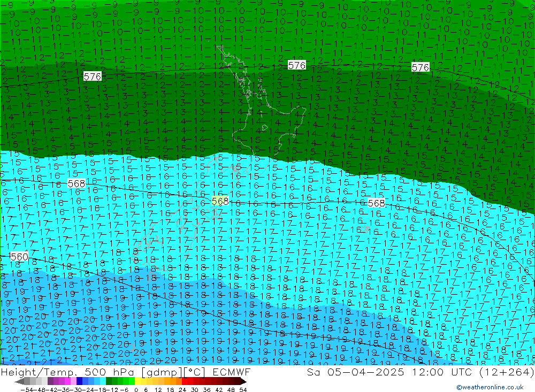Click the '54' scale maximum value
This screenshot has height=392, width=535.
click(243, 390)
